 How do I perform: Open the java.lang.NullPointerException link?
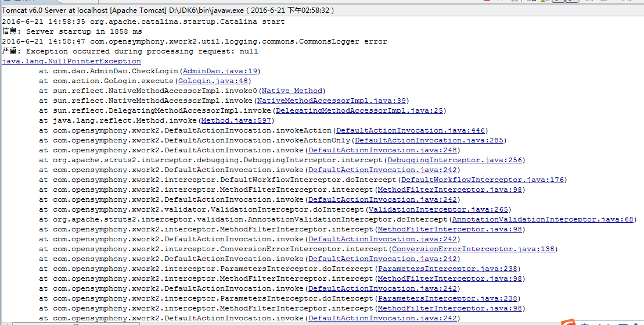click(71, 61)
